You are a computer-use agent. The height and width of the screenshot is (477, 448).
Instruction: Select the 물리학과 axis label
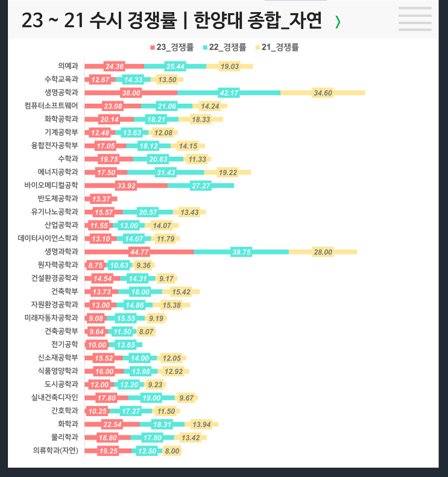tap(65, 437)
